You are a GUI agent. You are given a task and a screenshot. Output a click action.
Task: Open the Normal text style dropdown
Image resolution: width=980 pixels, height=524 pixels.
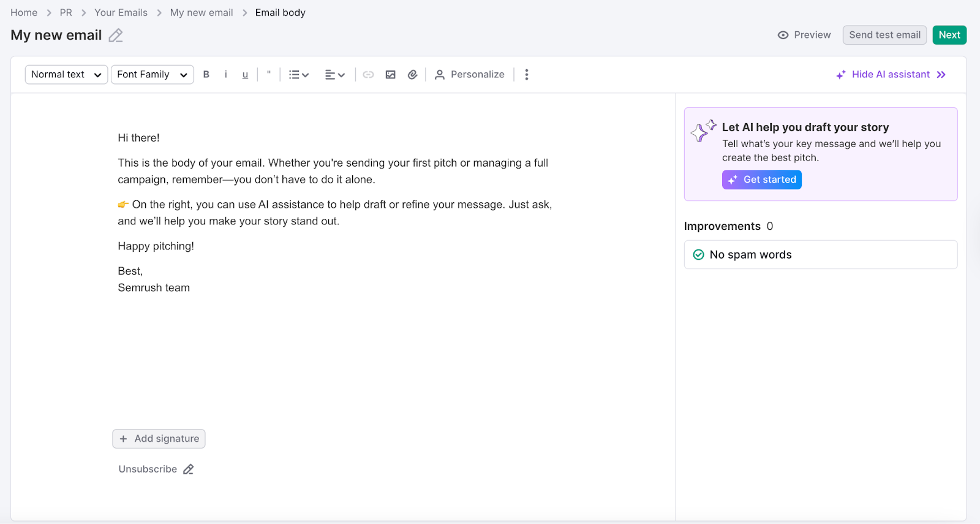coord(66,74)
